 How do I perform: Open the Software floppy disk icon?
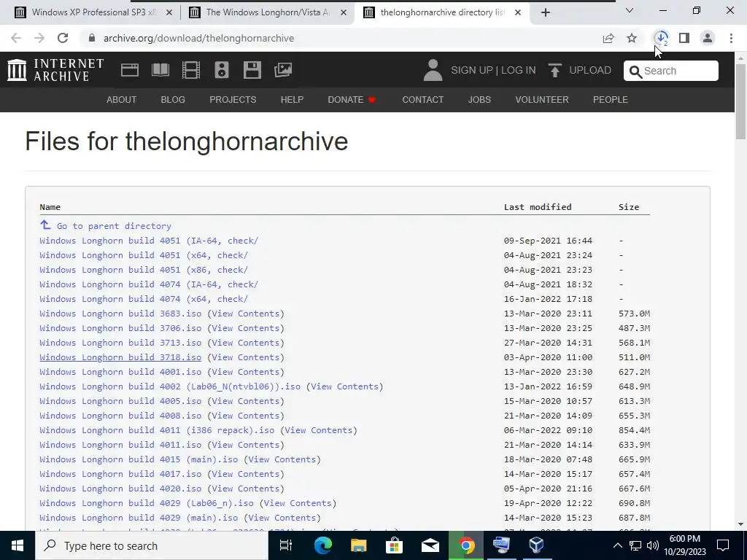click(252, 70)
